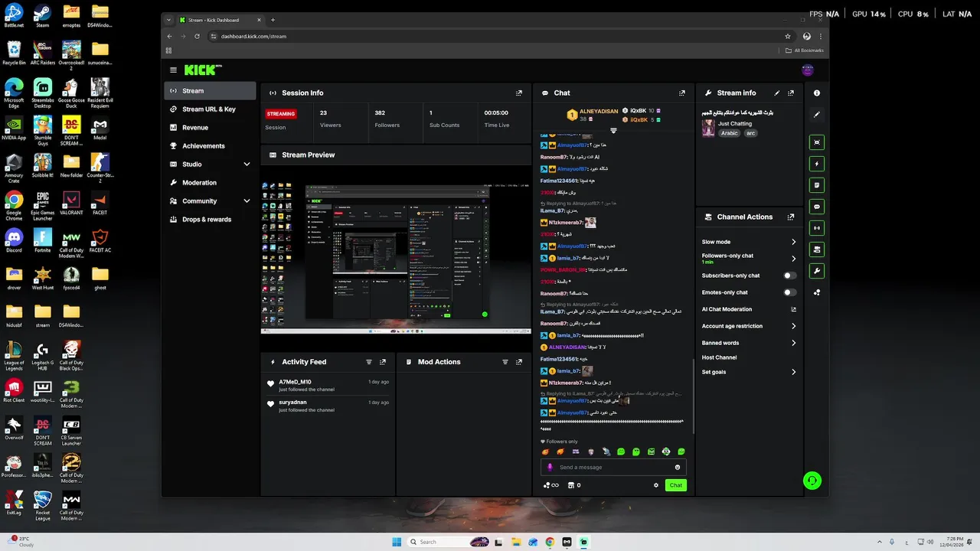This screenshot has height=551, width=980.
Task: Click the info icon in right sidebar
Action: tap(817, 93)
